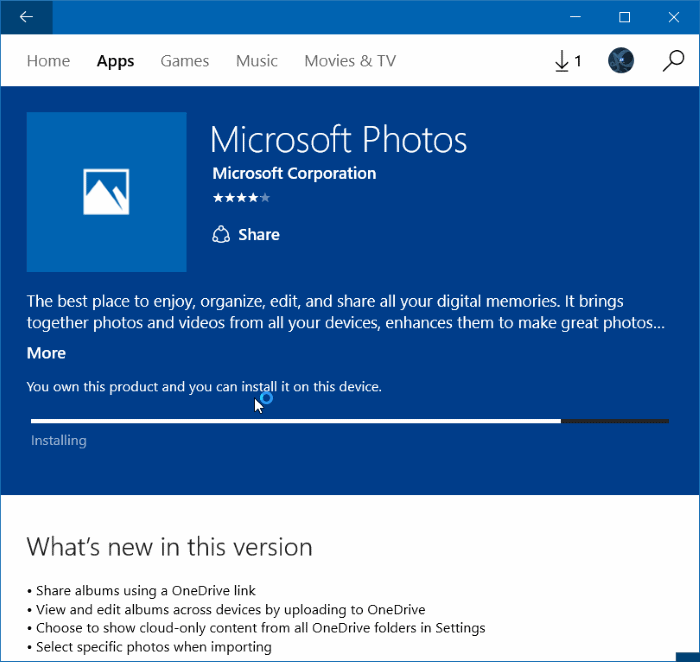Open the downloads and updates indicator
Viewport: 700px width, 662px height.
(x=568, y=61)
